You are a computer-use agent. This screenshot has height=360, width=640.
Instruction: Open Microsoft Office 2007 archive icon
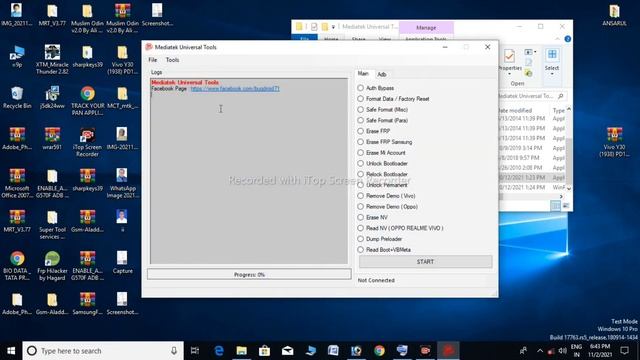pos(17,183)
